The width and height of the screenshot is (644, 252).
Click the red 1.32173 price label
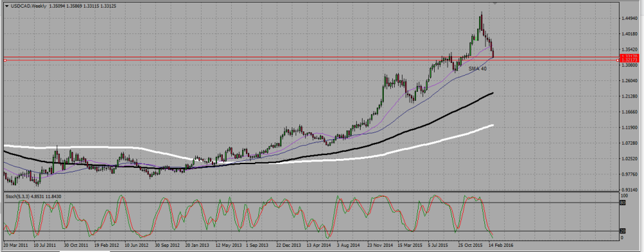coord(629,60)
